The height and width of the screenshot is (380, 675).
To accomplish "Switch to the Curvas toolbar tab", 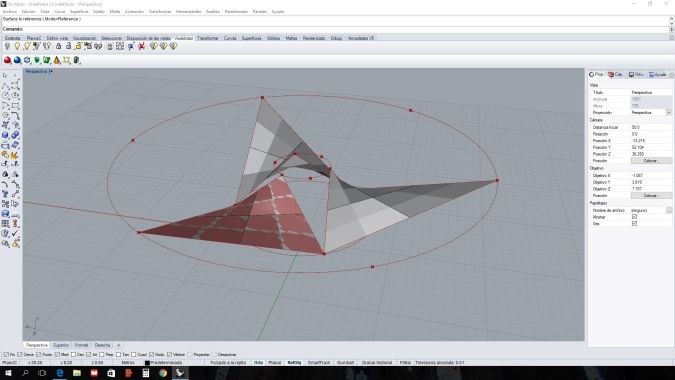I will (x=230, y=38).
